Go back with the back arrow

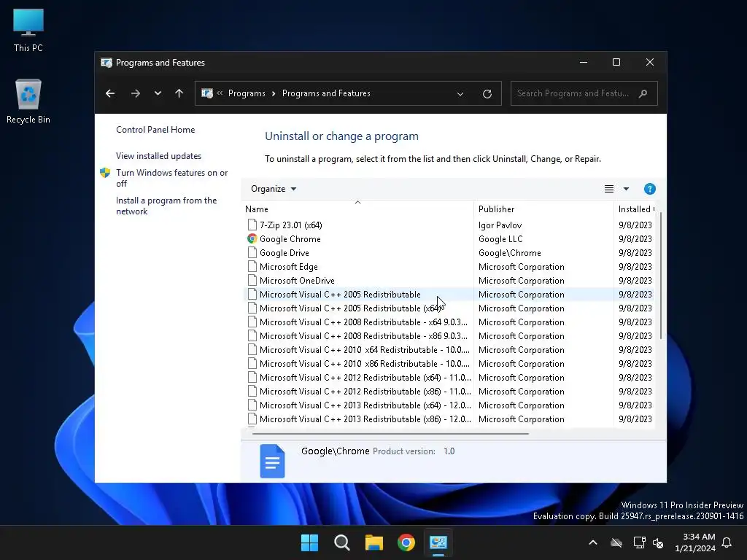110,93
